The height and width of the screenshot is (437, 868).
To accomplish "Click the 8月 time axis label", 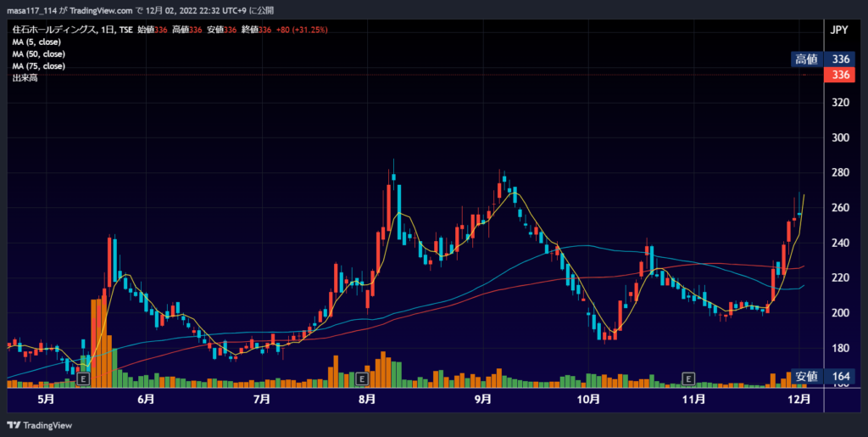I will (x=366, y=399).
